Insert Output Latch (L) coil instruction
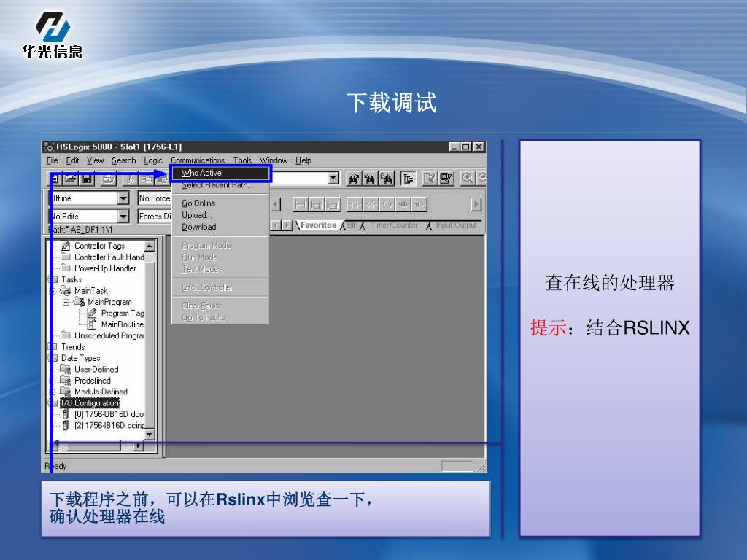 point(419,205)
